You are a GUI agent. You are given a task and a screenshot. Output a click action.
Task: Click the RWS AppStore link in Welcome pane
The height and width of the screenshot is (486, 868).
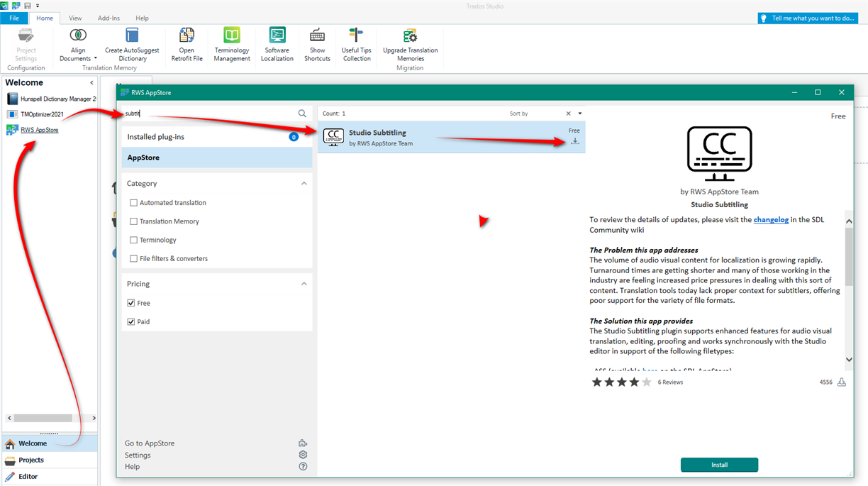[x=40, y=130]
